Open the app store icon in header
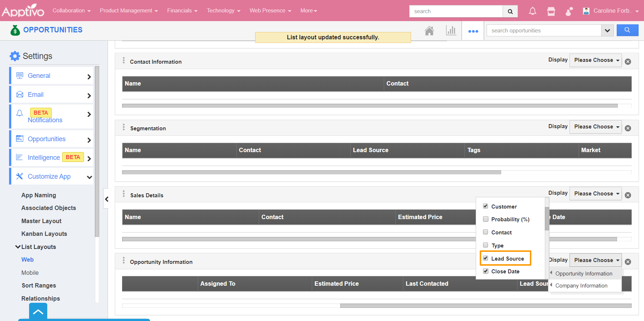Image resolution: width=644 pixels, height=321 pixels. point(551,11)
